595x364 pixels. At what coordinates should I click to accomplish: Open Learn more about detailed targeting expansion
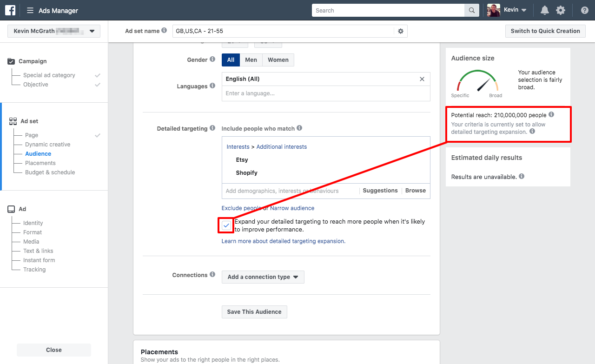pyautogui.click(x=283, y=241)
